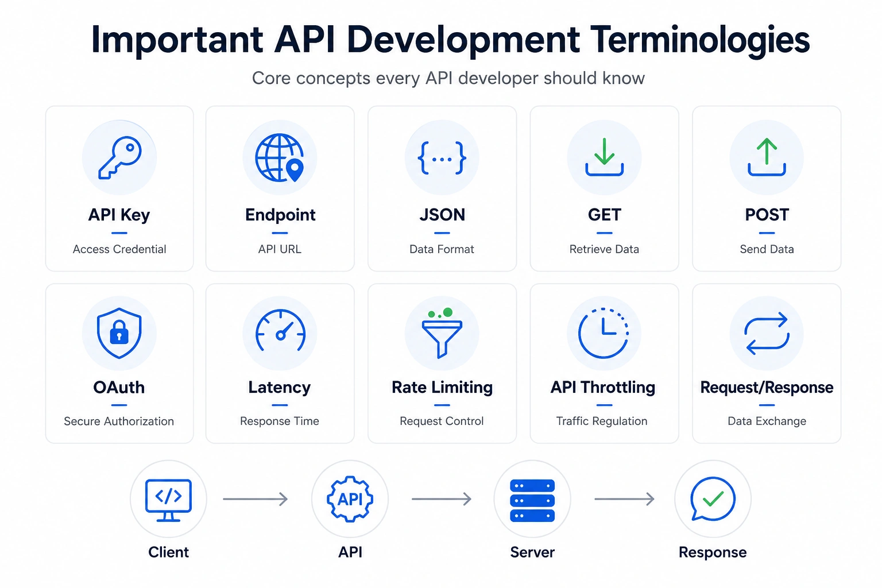The height and width of the screenshot is (588, 882).
Task: Click the 'Response' label in flow diagram
Action: 713,552
